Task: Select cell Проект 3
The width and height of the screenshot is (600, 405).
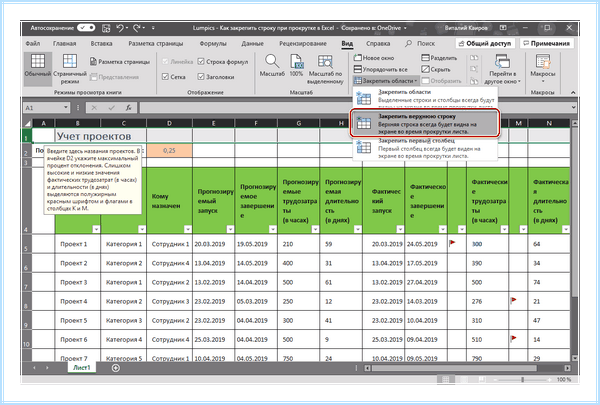Action: [x=78, y=282]
